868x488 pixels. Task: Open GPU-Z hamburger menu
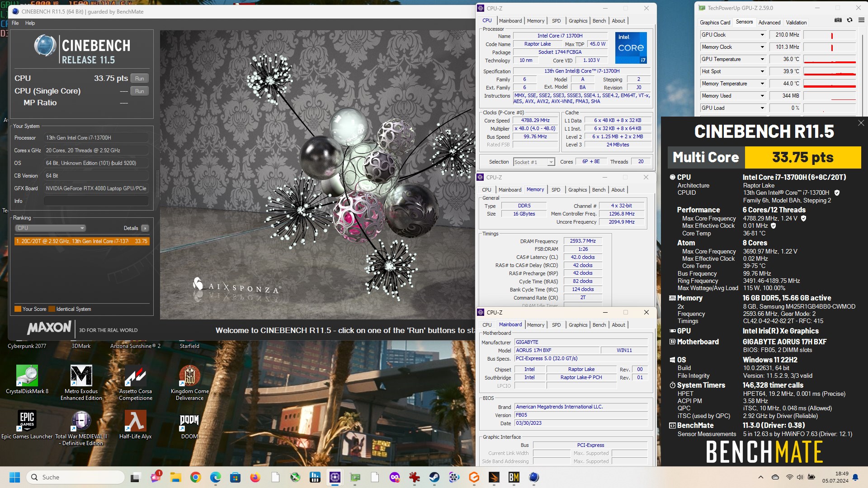click(x=861, y=20)
